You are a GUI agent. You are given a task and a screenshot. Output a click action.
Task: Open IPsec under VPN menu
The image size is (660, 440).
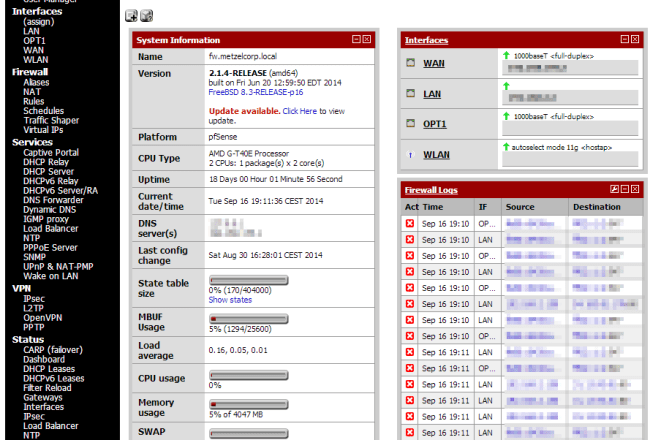[34, 299]
